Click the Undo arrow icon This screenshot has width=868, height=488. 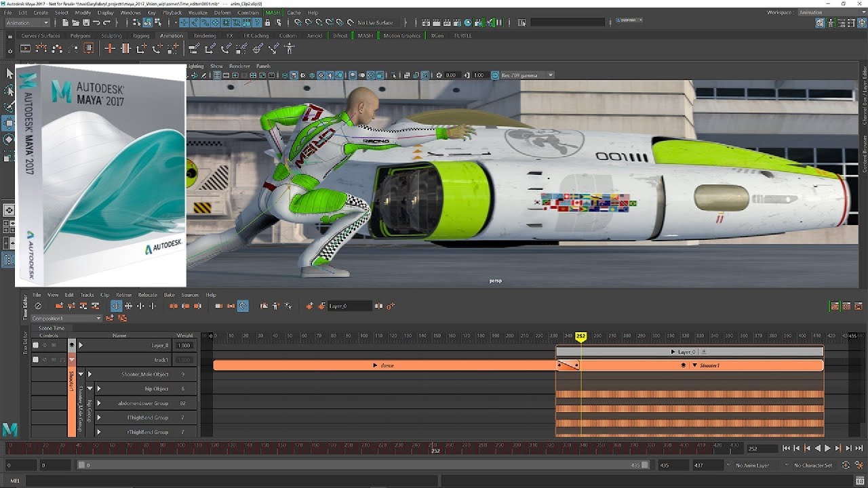96,22
